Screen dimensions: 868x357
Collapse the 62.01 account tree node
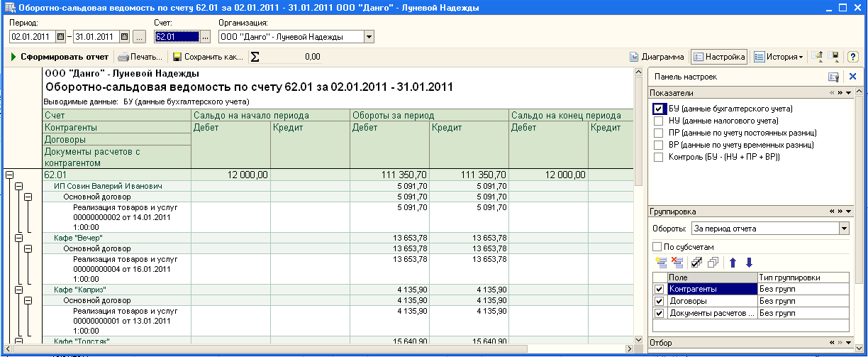click(x=10, y=174)
